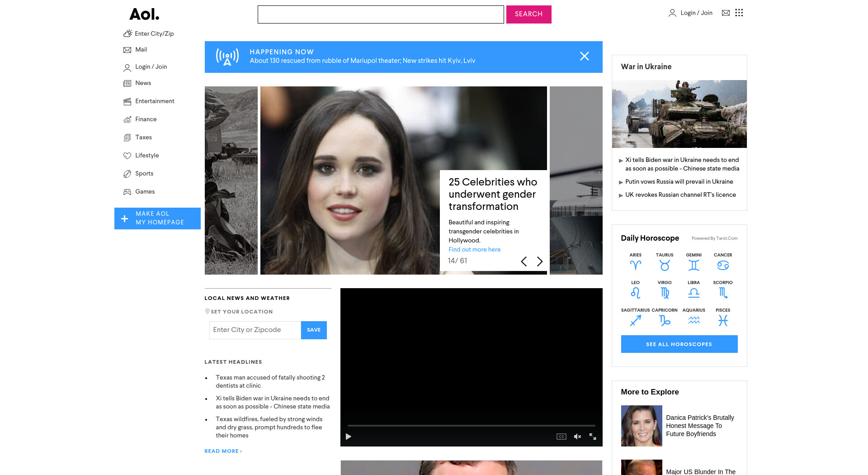Go to next slide in carousel
This screenshot has height=475, width=868.
[540, 261]
